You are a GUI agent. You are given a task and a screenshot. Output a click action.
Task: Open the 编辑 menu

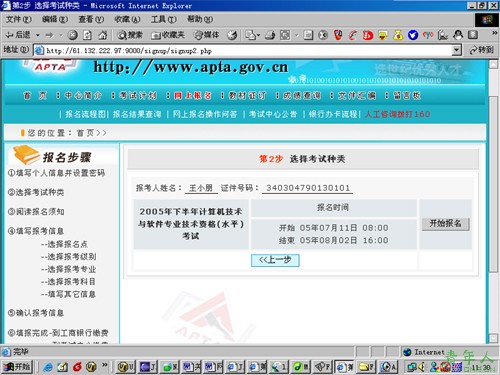pyautogui.click(x=55, y=19)
